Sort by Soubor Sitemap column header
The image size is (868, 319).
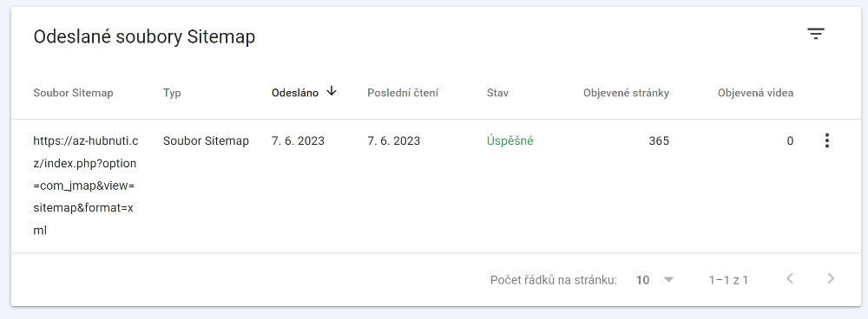click(73, 93)
